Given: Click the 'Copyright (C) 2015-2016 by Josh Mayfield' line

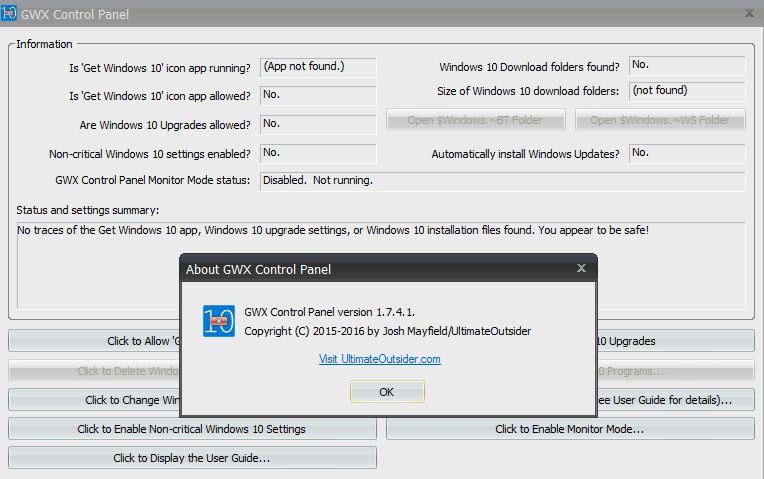Looking at the screenshot, I should tap(387, 331).
